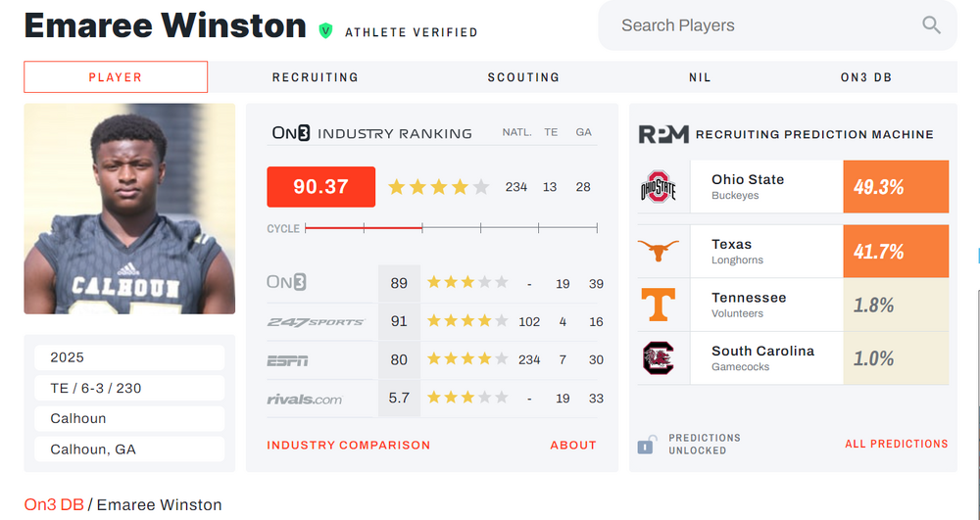Select the Player tab
This screenshot has width=980, height=520.
(x=116, y=77)
